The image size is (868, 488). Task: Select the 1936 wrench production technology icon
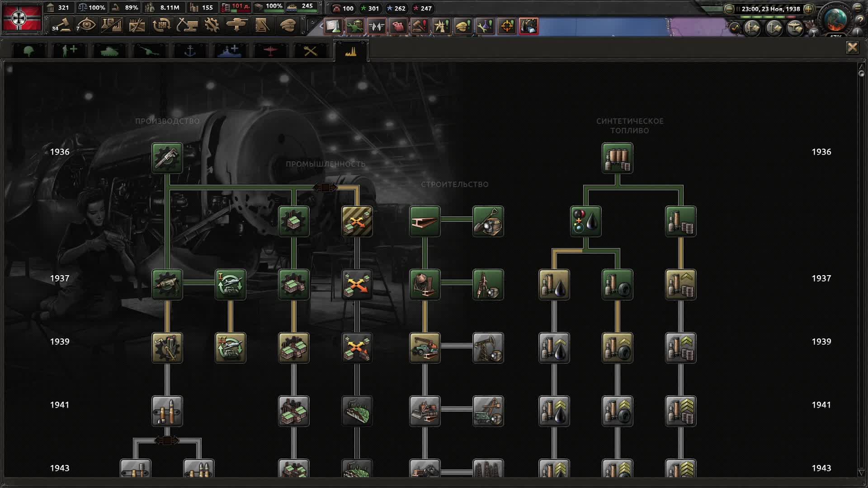pos(167,158)
